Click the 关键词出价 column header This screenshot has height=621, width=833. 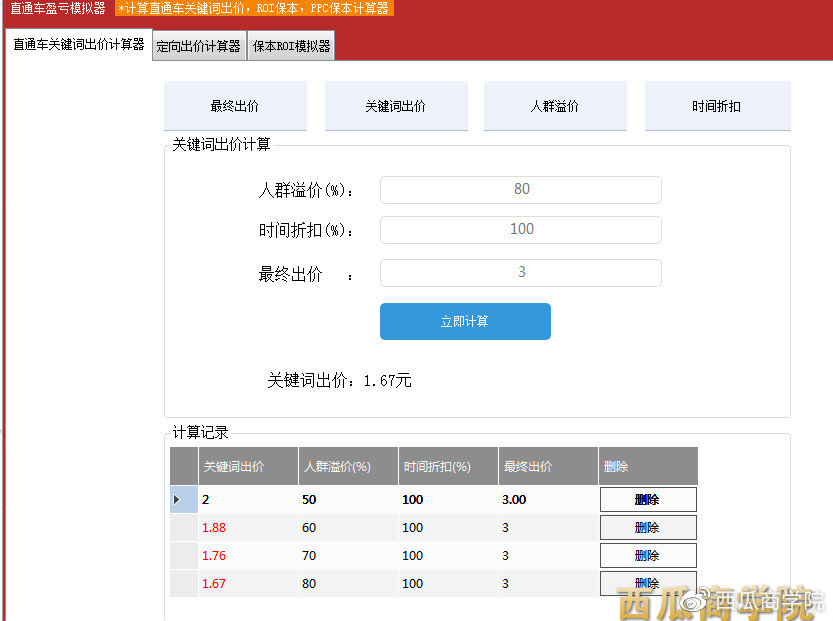237,466
